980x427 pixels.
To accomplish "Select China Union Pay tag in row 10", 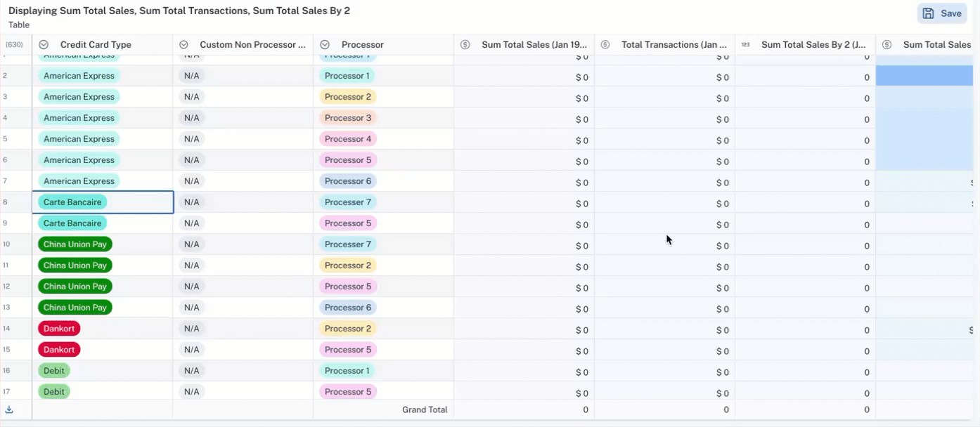I will (75, 244).
